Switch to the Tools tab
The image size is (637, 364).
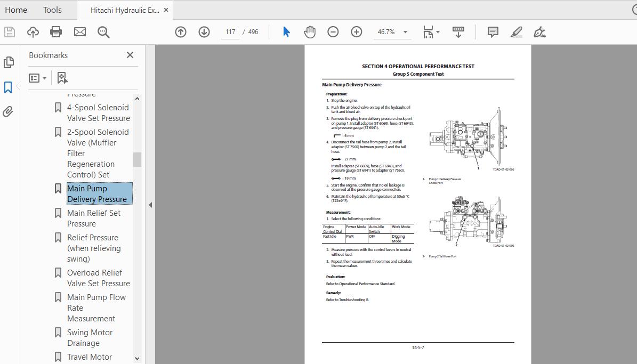[52, 10]
